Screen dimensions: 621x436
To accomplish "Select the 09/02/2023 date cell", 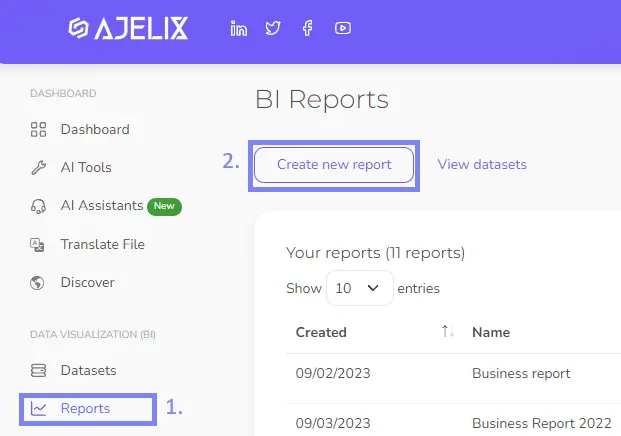I will 333,373.
